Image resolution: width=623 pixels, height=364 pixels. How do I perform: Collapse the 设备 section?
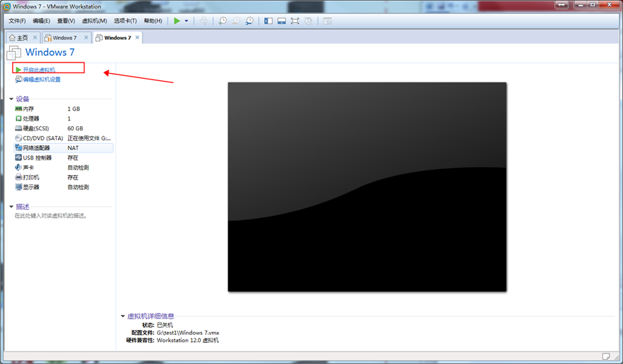coord(11,99)
